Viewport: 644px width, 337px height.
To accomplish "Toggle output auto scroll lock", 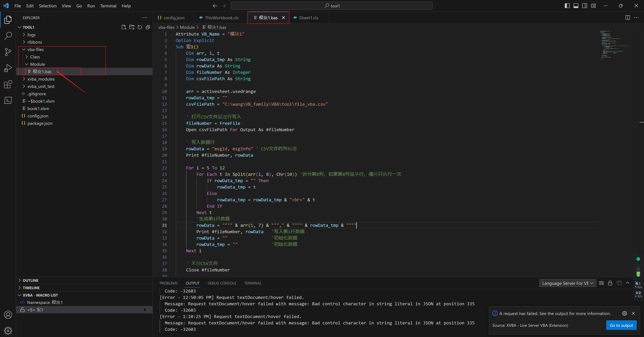I will click(x=610, y=283).
